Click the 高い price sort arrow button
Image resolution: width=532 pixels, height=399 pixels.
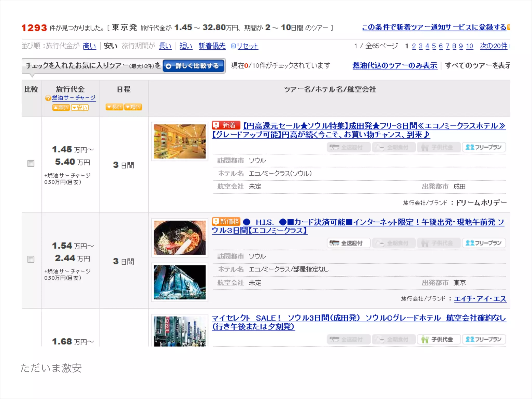pos(61,108)
